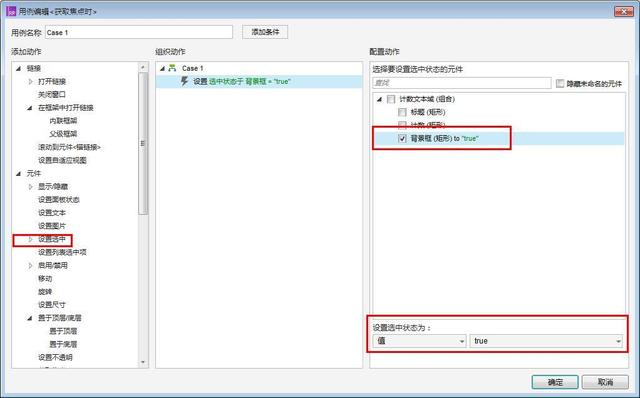Image resolution: width=640 pixels, height=398 pixels.
Task: Click the action list scrollbar down arrow
Action: (143, 362)
